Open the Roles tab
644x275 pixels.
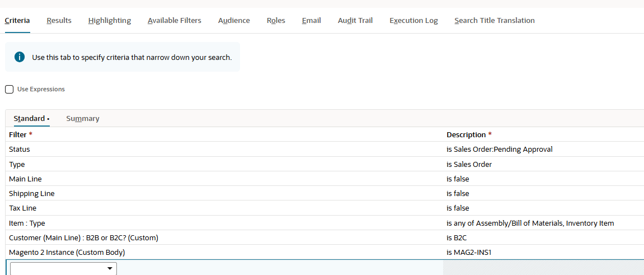276,21
